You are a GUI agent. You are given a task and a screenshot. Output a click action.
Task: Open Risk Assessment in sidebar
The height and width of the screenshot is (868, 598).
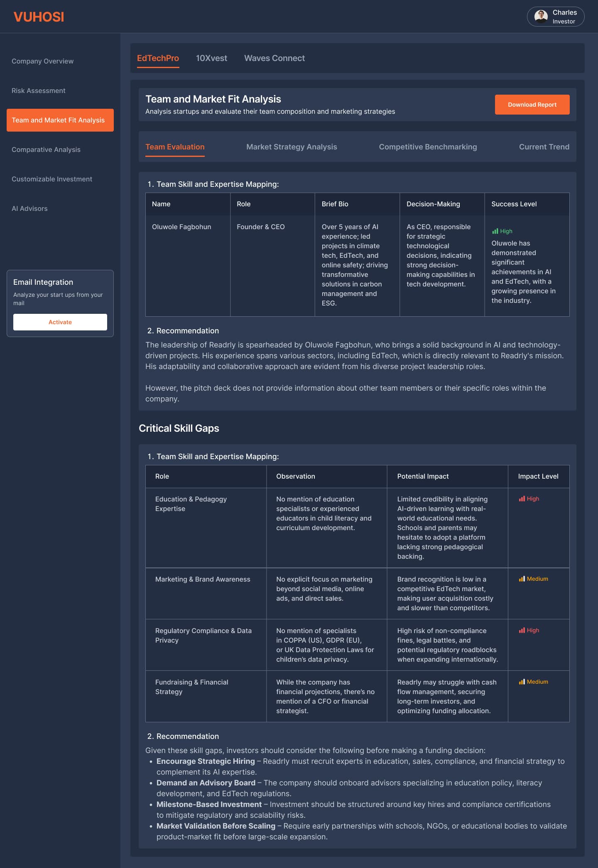tap(38, 90)
